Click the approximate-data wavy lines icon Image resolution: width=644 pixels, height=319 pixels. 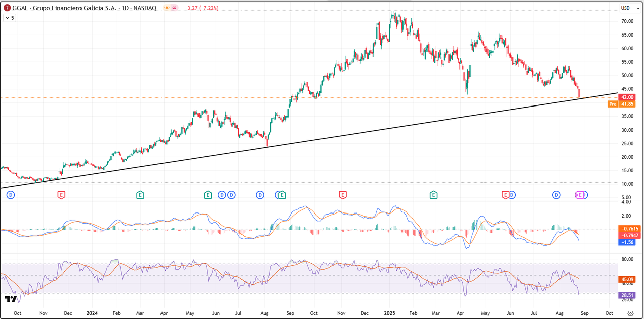click(174, 8)
